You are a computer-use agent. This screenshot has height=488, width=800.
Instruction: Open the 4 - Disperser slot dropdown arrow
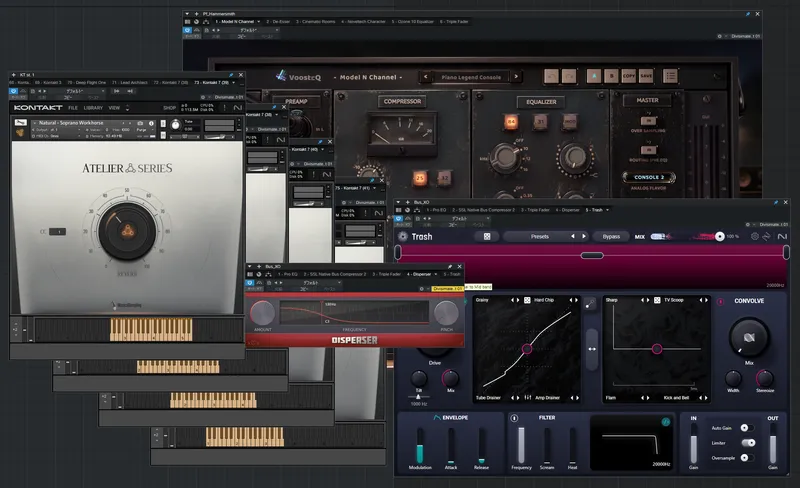click(435, 274)
